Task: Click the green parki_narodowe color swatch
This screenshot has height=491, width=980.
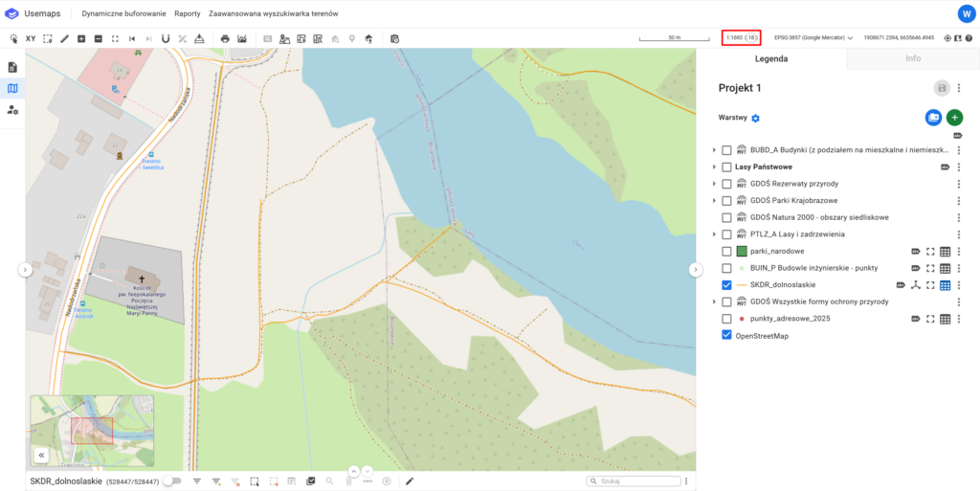Action: [x=741, y=252]
